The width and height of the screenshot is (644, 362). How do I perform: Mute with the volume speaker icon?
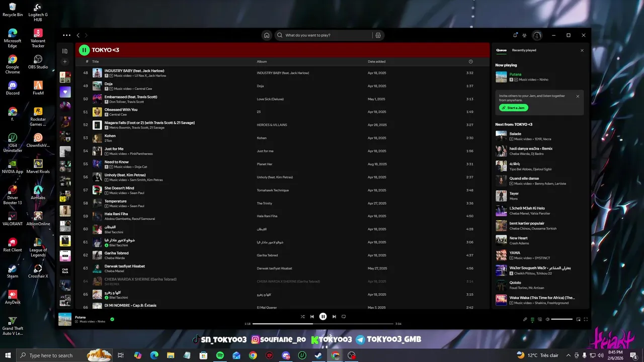click(x=547, y=319)
